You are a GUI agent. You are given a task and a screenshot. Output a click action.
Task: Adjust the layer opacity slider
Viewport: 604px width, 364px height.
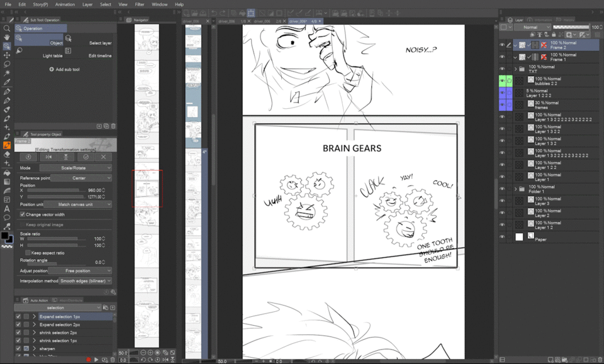click(x=571, y=27)
